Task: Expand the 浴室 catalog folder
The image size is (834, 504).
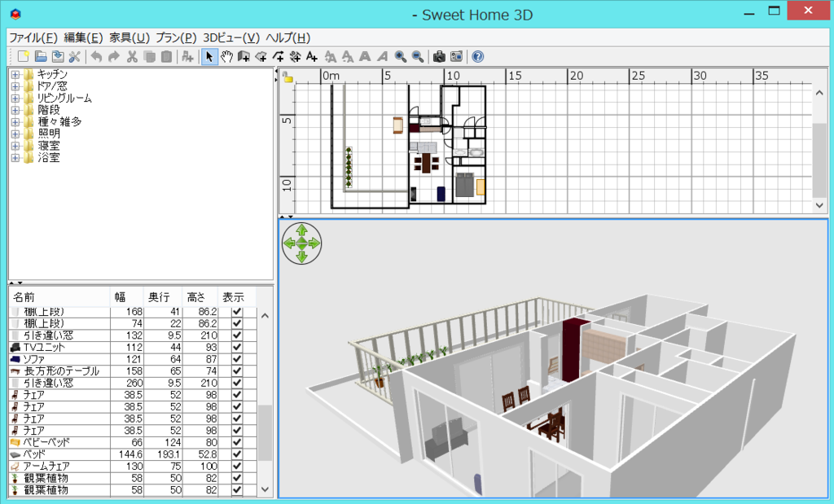Action: [x=15, y=158]
